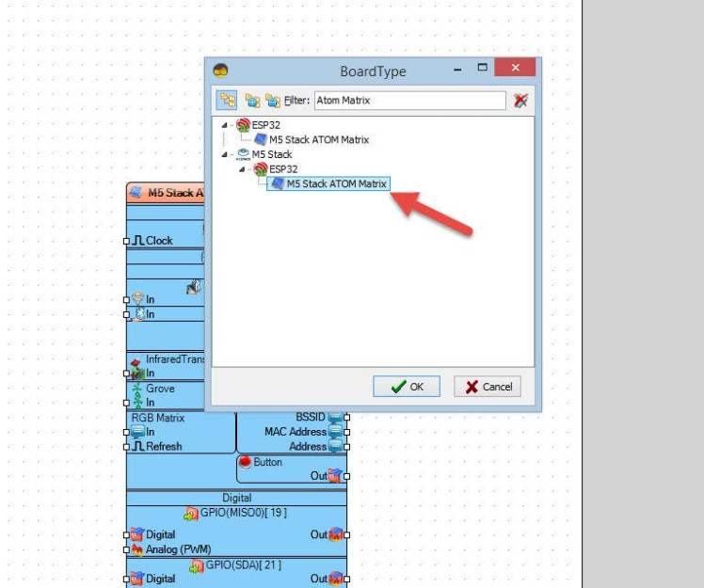Click the RGB Matrix In pin icon
The width and height of the screenshot is (704, 588).
[137, 432]
